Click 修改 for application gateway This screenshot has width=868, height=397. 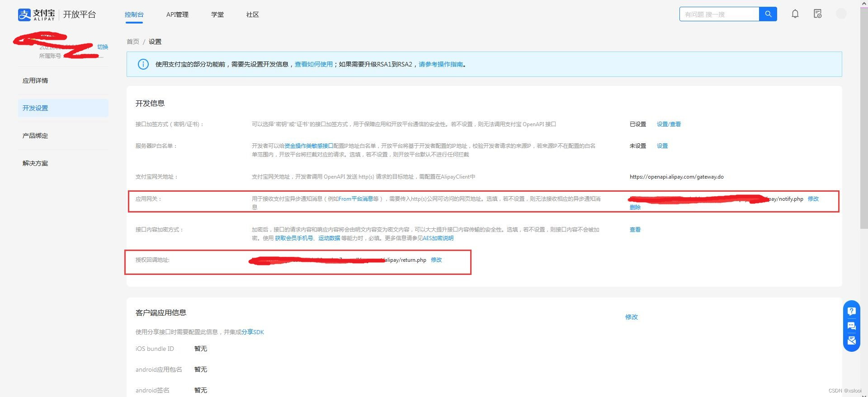pyautogui.click(x=813, y=198)
